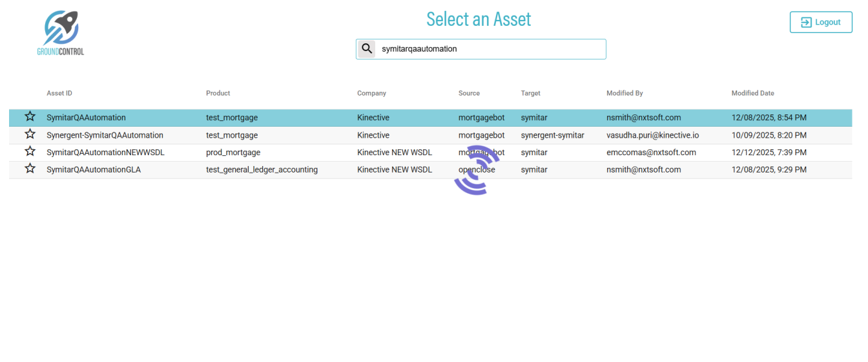Sort by Modified Date column header

[753, 93]
